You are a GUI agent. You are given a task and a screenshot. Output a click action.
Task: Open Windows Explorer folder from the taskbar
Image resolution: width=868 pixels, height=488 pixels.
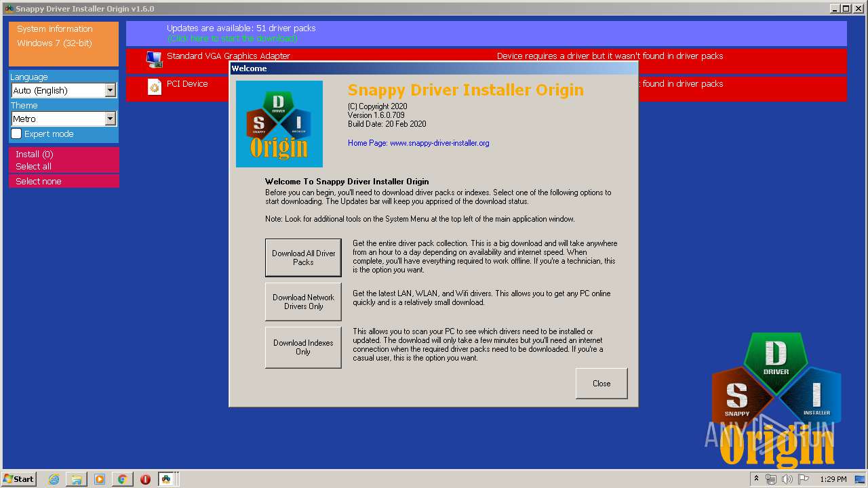(77, 479)
